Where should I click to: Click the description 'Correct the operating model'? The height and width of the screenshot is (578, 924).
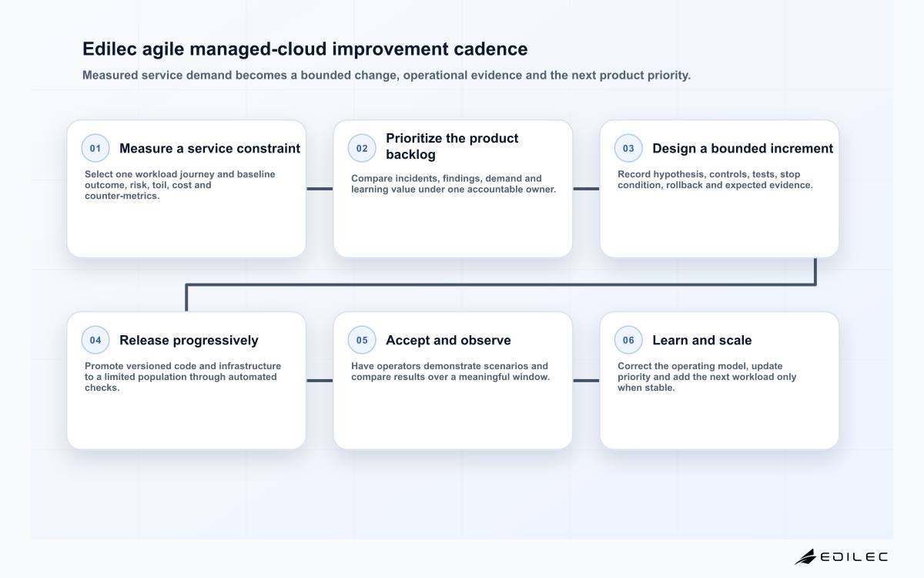click(707, 377)
